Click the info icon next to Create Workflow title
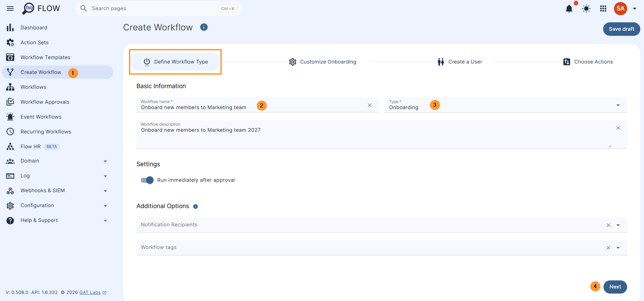644x301 pixels. click(x=204, y=27)
